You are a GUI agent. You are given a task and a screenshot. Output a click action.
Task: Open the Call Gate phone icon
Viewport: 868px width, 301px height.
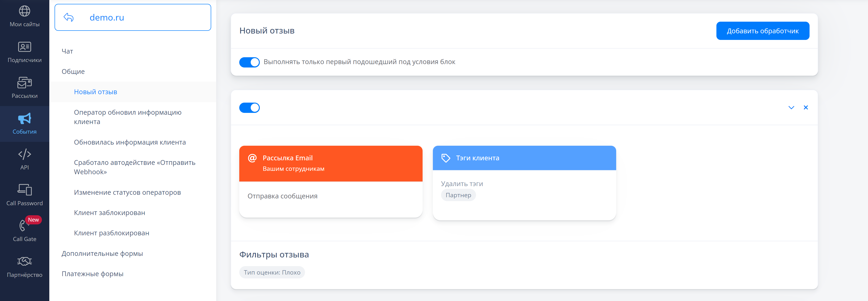click(x=23, y=226)
